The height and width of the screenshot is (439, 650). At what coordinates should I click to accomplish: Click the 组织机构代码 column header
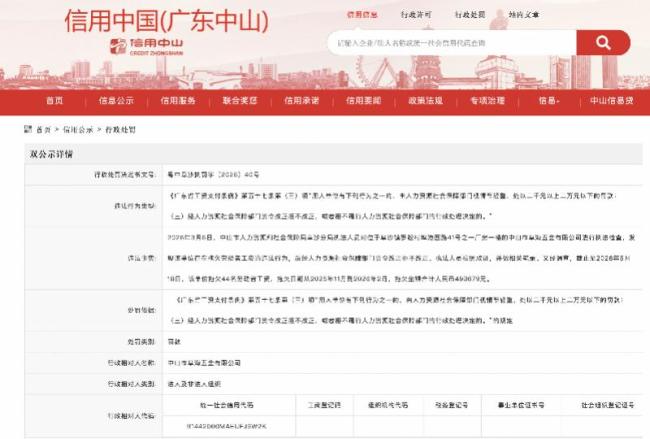click(x=388, y=405)
